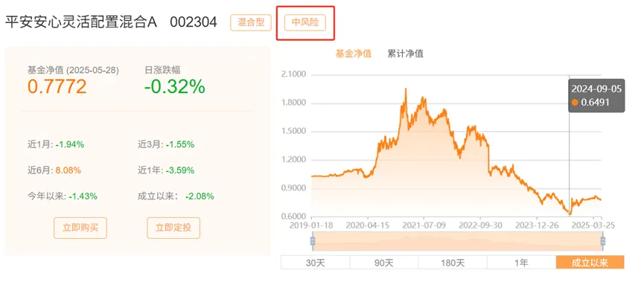The image size is (644, 285).
Task: Click the daily change -0.32% figure
Action: coord(174,86)
